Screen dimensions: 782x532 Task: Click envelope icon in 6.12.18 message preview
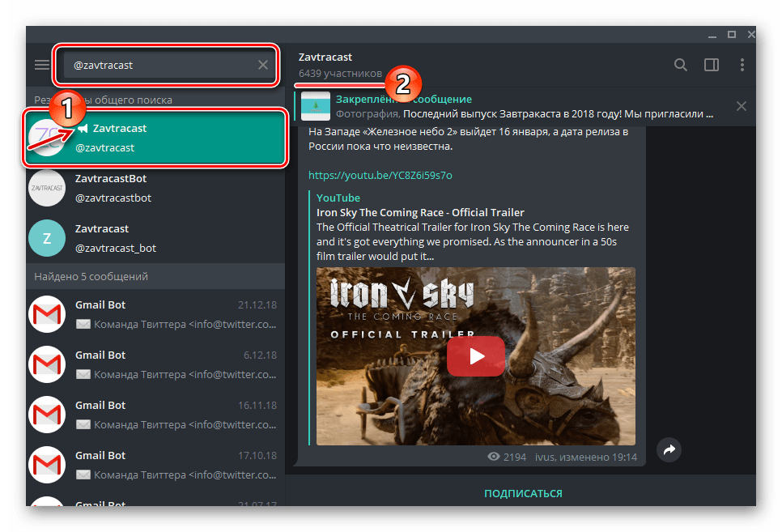click(83, 375)
